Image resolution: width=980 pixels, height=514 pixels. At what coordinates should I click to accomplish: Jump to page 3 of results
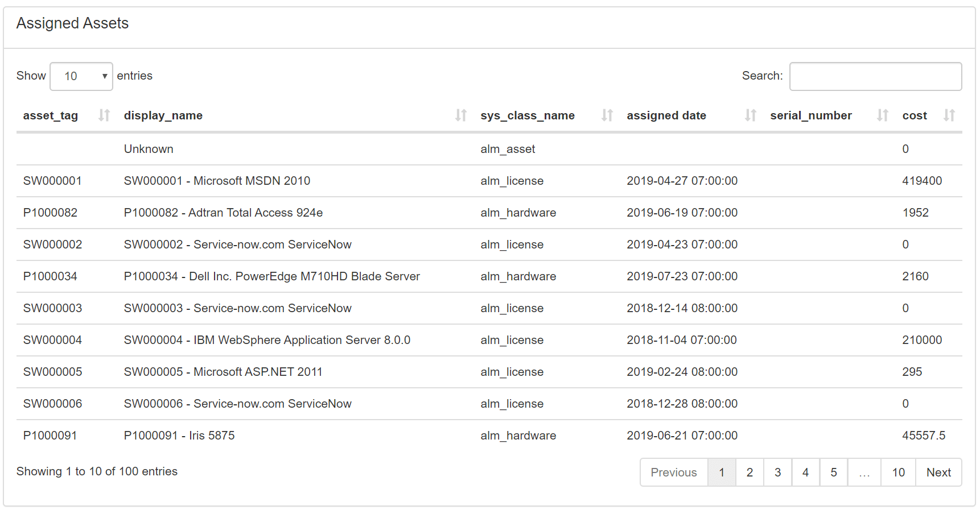tap(777, 472)
